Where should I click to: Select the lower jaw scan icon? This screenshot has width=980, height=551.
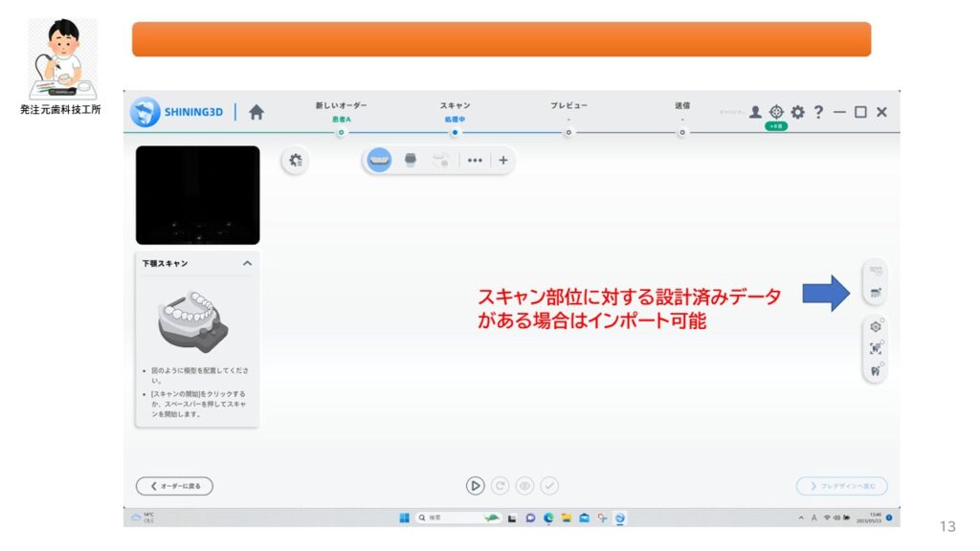(x=380, y=160)
